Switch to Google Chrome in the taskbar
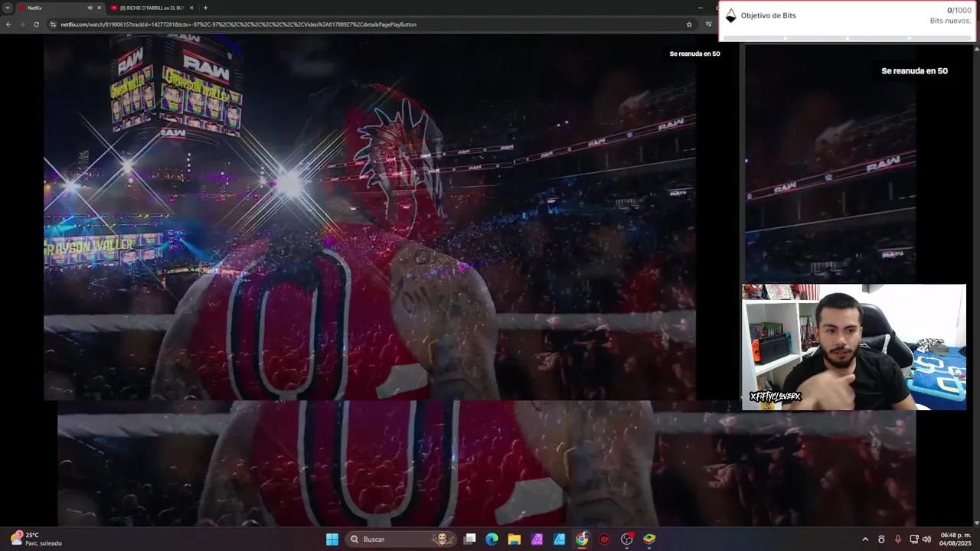Viewport: 980px width, 551px height. pyautogui.click(x=582, y=540)
